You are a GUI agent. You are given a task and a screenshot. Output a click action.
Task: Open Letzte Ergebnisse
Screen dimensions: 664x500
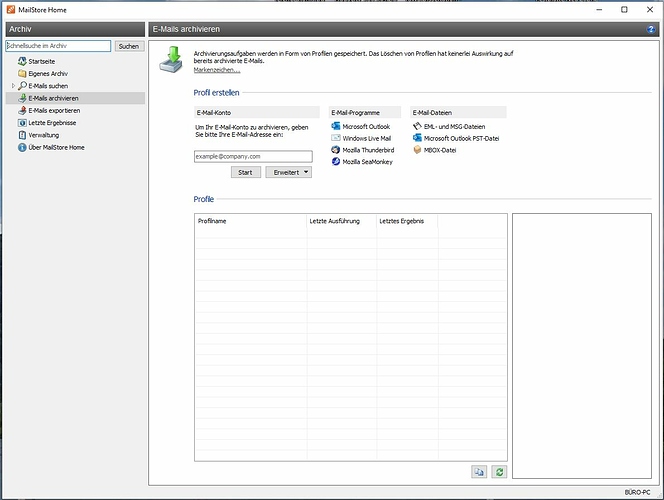(52, 123)
